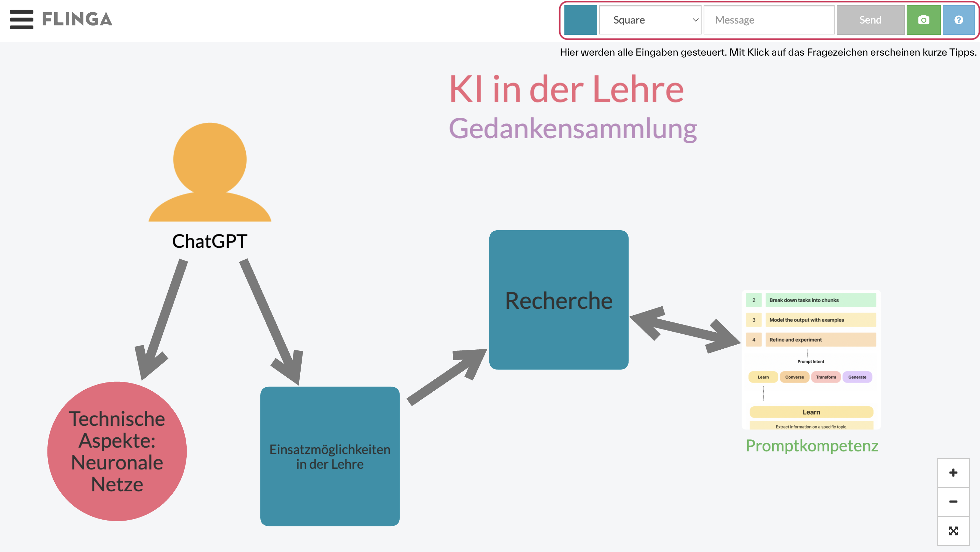980x552 pixels.
Task: Zoom in with the plus button
Action: (x=953, y=473)
